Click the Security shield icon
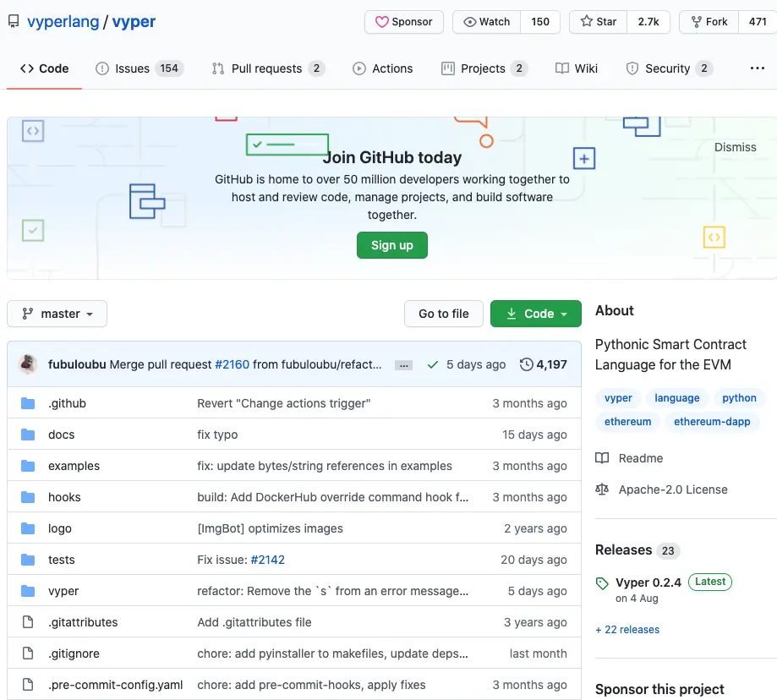777x700 pixels. click(x=632, y=68)
